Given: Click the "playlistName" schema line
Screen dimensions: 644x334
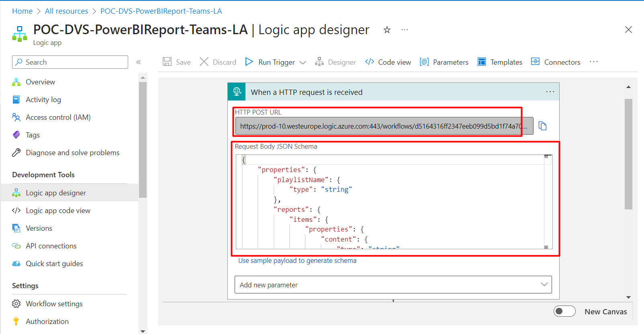Looking at the screenshot, I should coord(307,180).
